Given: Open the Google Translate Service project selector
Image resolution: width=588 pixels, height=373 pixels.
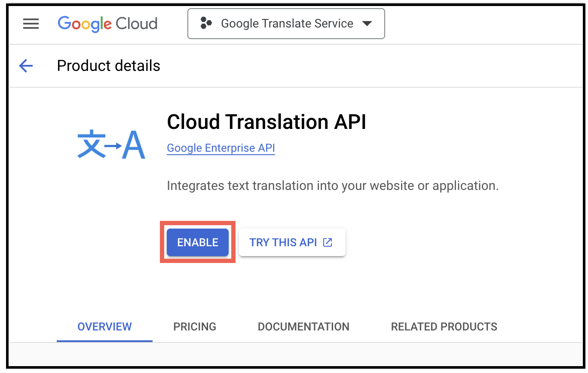Looking at the screenshot, I should pyautogui.click(x=286, y=24).
